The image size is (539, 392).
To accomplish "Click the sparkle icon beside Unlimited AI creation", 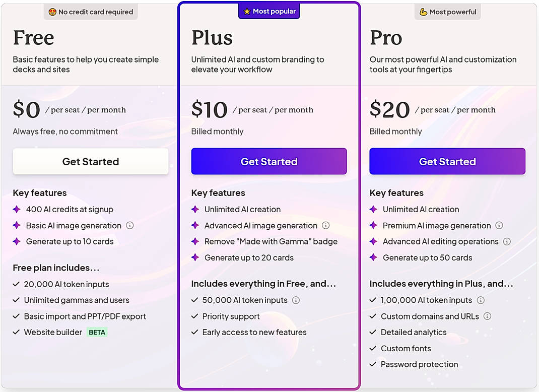I will (x=195, y=209).
